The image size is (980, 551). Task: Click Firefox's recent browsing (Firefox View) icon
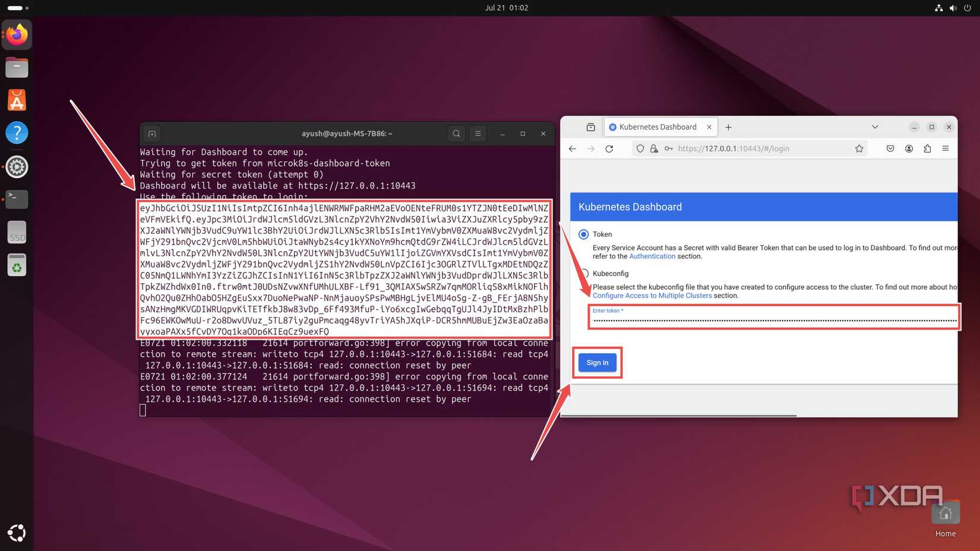pyautogui.click(x=590, y=127)
